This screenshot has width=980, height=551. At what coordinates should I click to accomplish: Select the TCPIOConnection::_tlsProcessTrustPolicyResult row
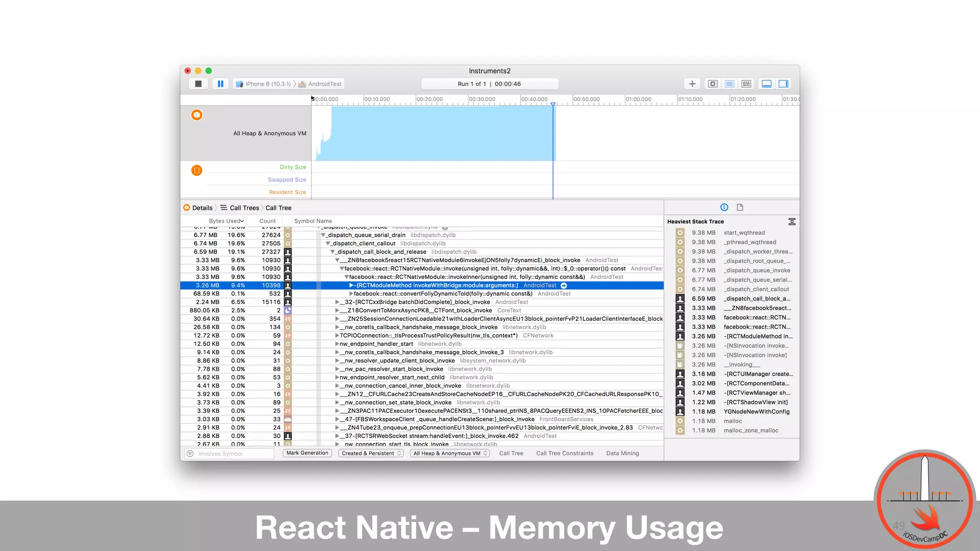(422, 336)
